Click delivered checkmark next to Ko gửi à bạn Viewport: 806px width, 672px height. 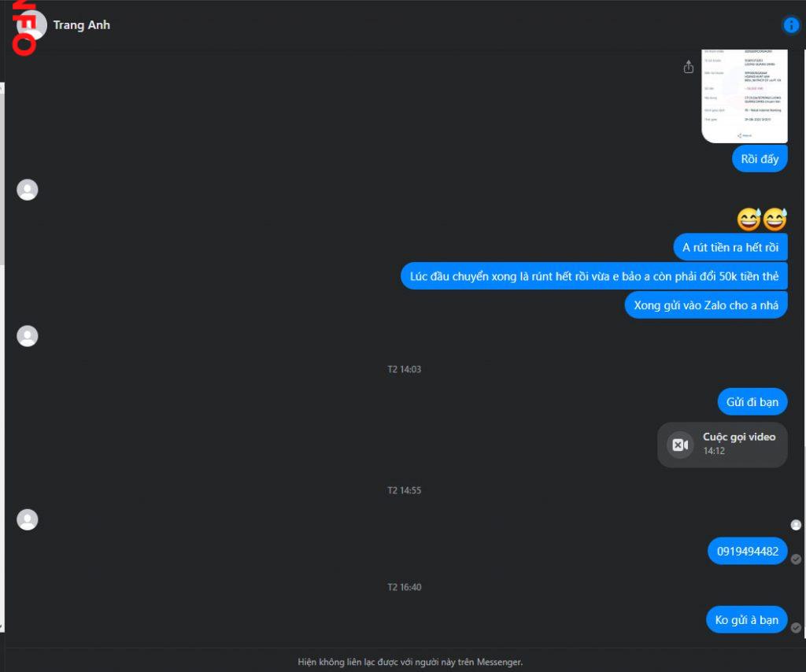click(796, 628)
